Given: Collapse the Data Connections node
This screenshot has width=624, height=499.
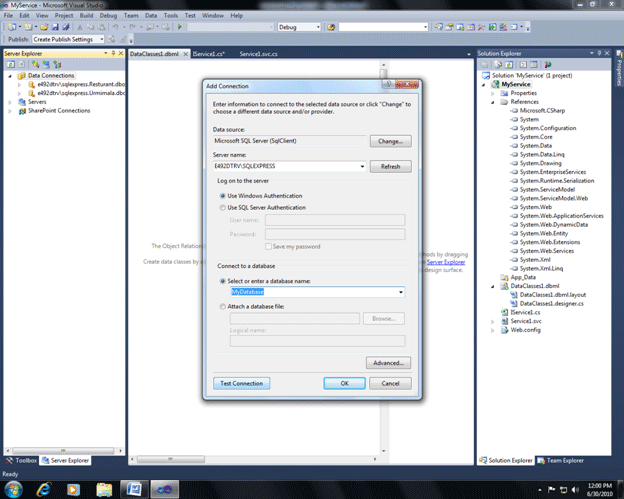Looking at the screenshot, I should tap(10, 76).
